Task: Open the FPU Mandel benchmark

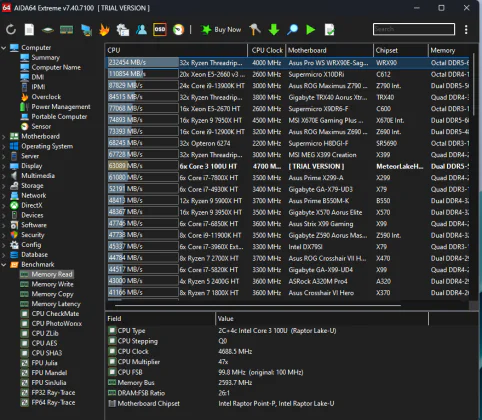Action: tap(49, 373)
